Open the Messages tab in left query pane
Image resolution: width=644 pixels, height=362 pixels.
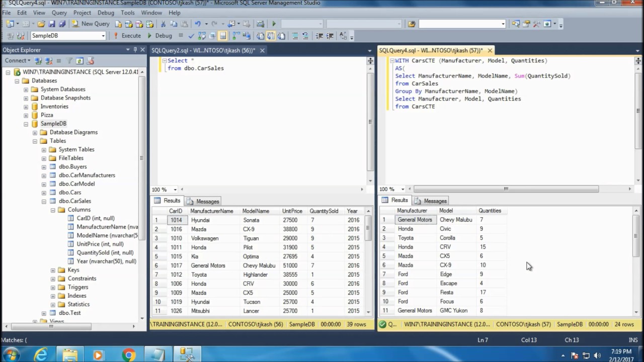203,201
